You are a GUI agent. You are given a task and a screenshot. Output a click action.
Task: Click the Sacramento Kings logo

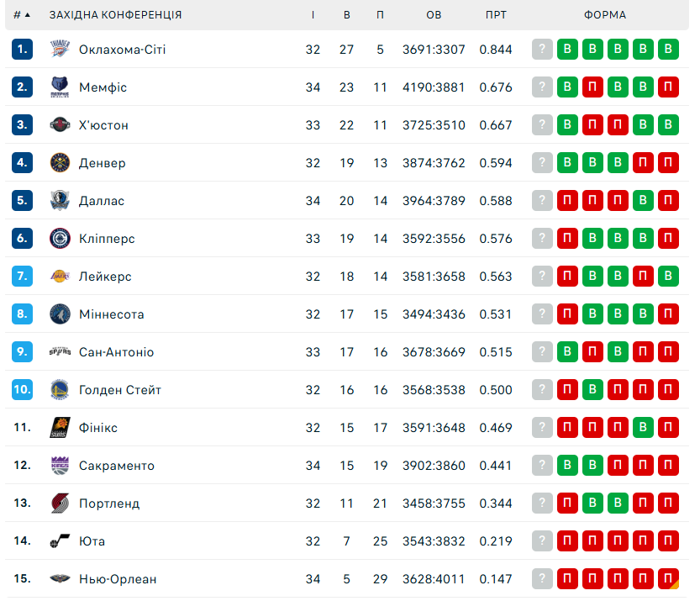coord(60,466)
